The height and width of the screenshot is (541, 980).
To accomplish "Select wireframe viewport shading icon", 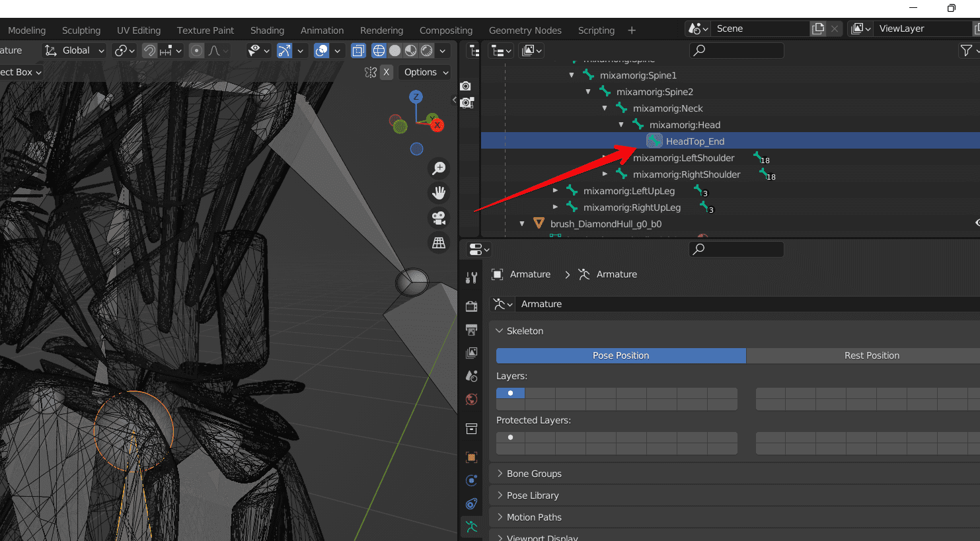I will 379,51.
